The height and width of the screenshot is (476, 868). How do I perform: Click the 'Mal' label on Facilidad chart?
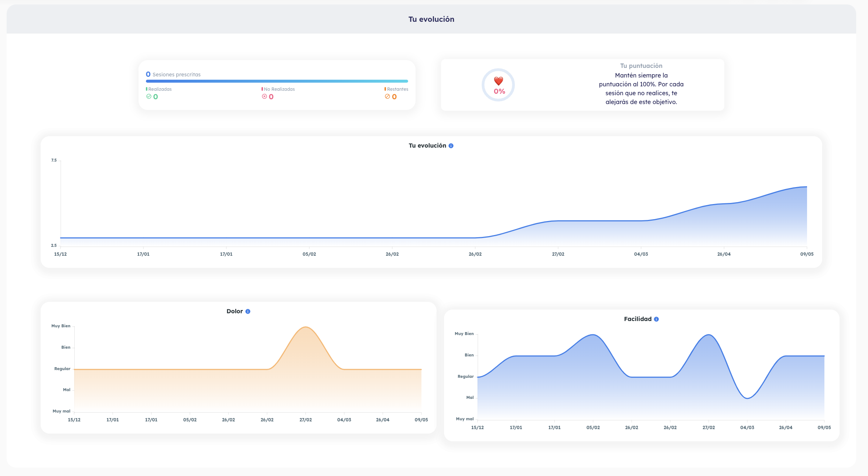tap(470, 397)
